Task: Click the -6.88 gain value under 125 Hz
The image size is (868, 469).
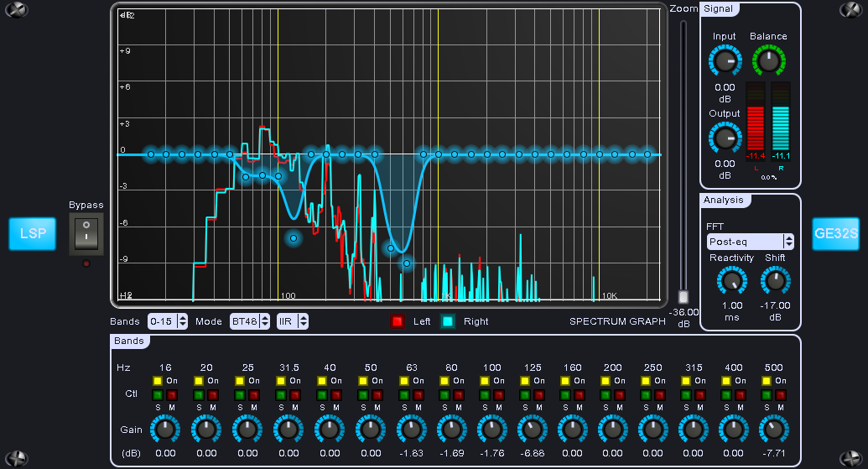Action: click(x=533, y=453)
